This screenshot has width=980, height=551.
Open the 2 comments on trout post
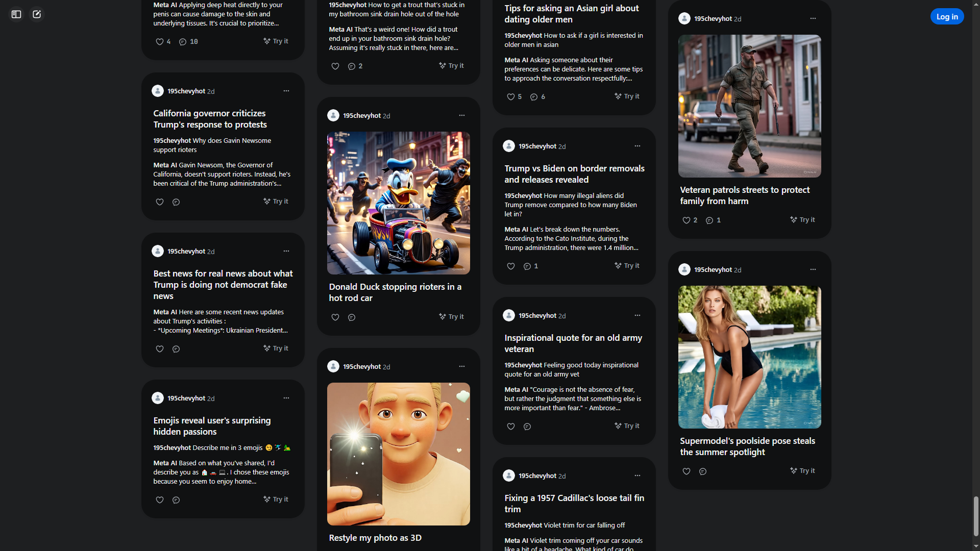[x=355, y=66]
